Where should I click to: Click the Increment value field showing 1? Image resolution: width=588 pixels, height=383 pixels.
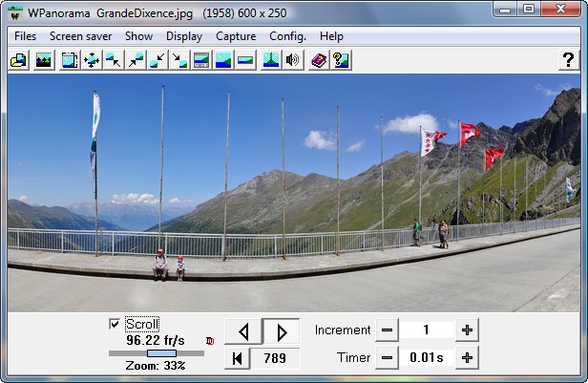427,330
